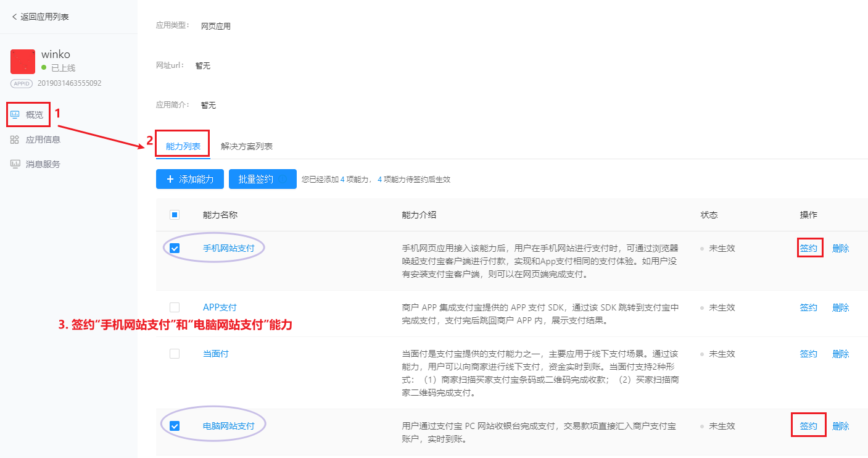The width and height of the screenshot is (868, 458).
Task: Click 未生效 status in 当面付 row
Action: tap(722, 354)
